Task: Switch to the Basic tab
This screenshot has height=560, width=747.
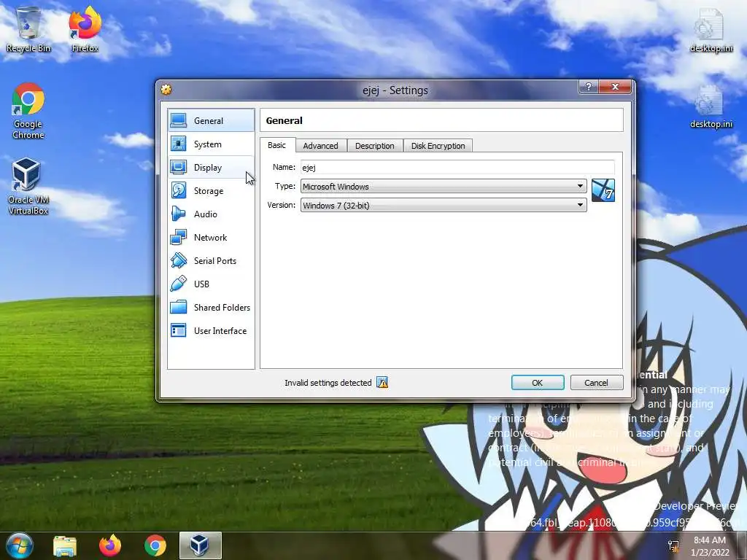Action: (x=277, y=145)
